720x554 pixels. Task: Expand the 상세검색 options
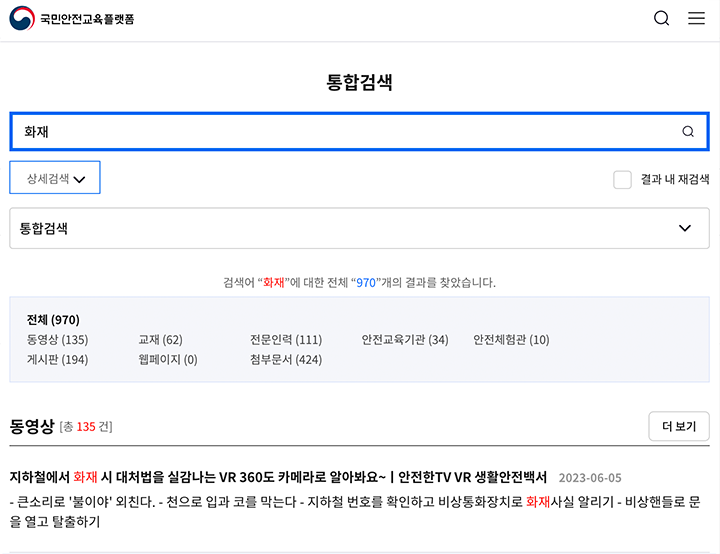click(x=55, y=178)
